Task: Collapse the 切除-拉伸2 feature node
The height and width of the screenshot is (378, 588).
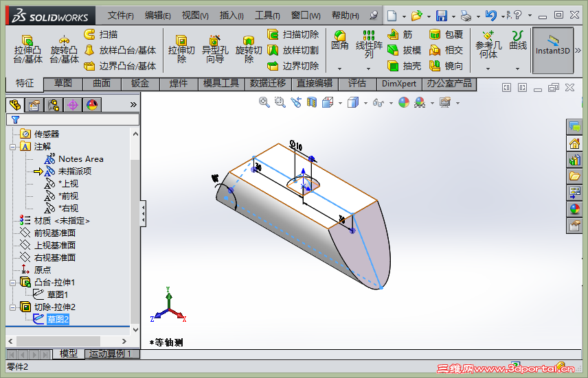Action: pos(13,307)
